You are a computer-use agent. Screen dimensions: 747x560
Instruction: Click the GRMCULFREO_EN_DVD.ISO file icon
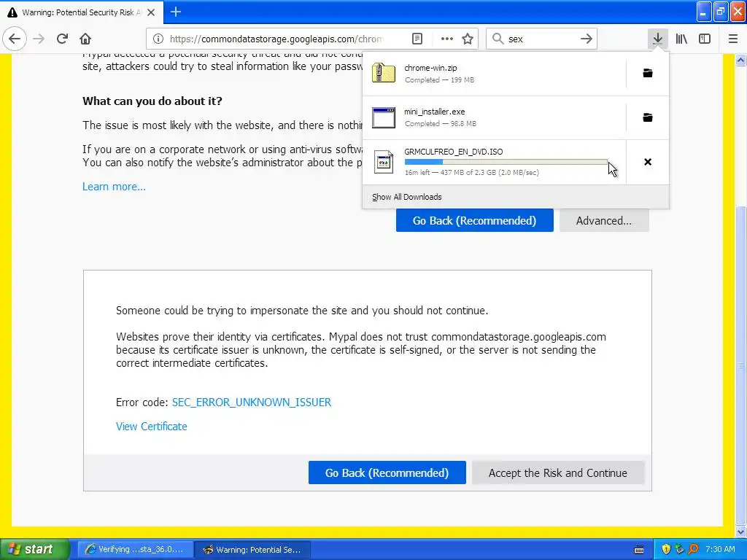pos(384,162)
